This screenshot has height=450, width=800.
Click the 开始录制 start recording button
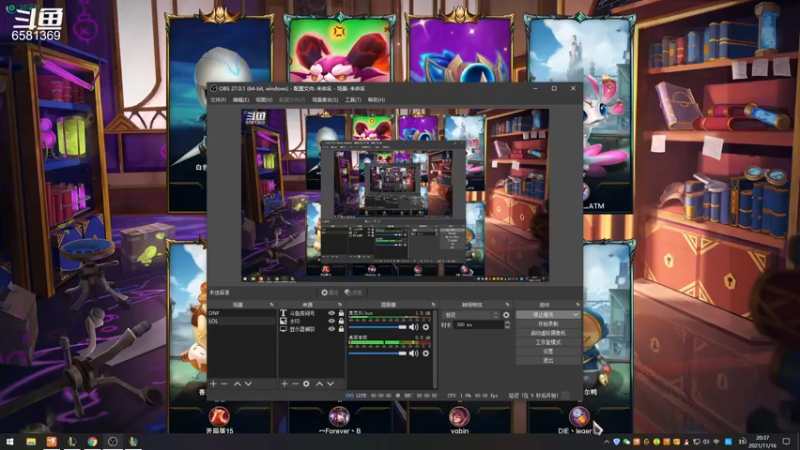(548, 324)
